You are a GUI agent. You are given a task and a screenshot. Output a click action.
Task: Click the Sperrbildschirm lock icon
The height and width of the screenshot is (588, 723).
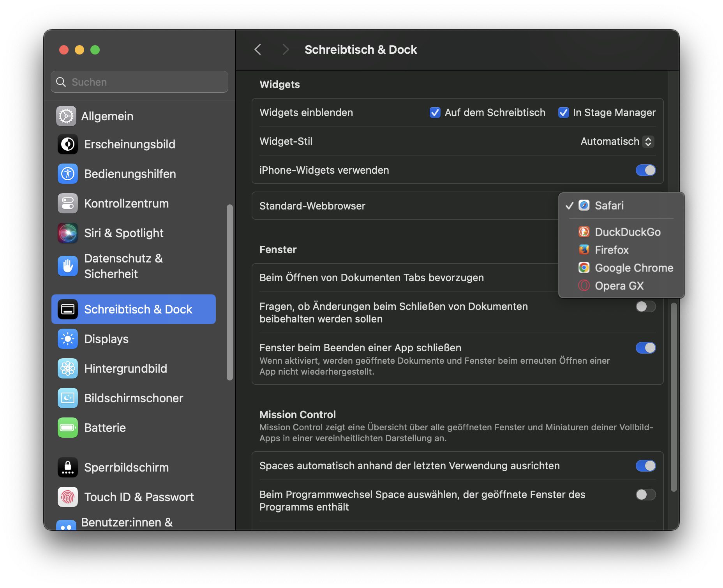pos(68,467)
